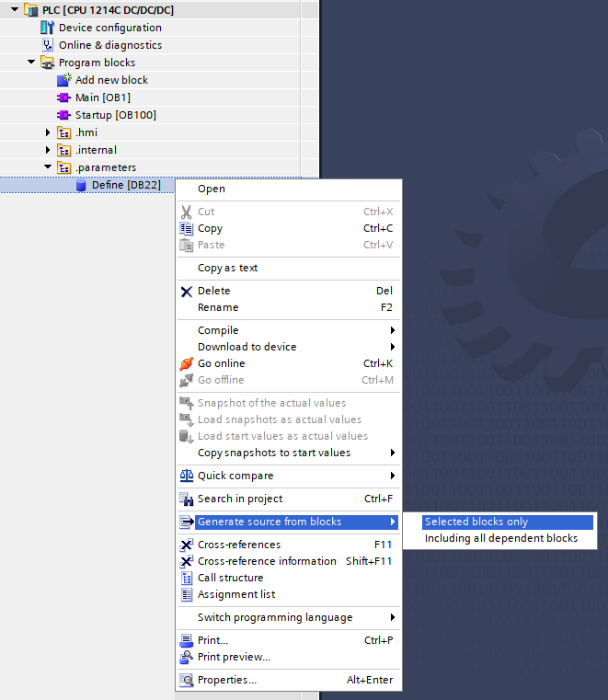This screenshot has height=700, width=608.
Task: Click the Properties icon
Action: [186, 681]
